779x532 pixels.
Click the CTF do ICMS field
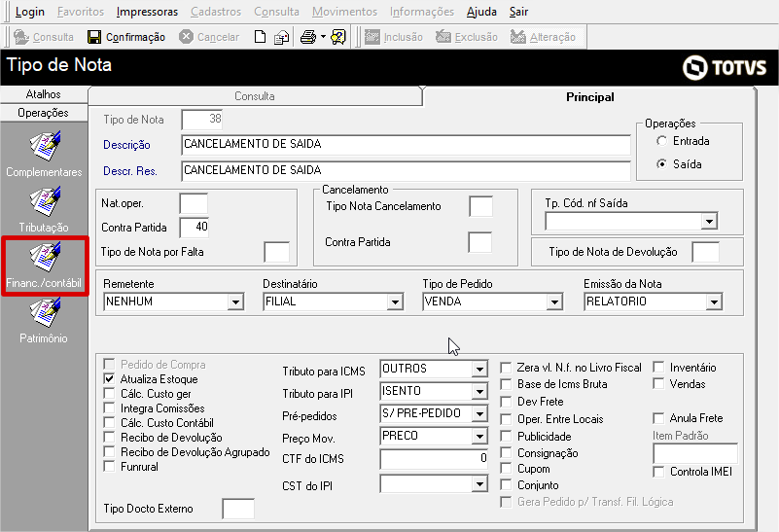point(434,458)
